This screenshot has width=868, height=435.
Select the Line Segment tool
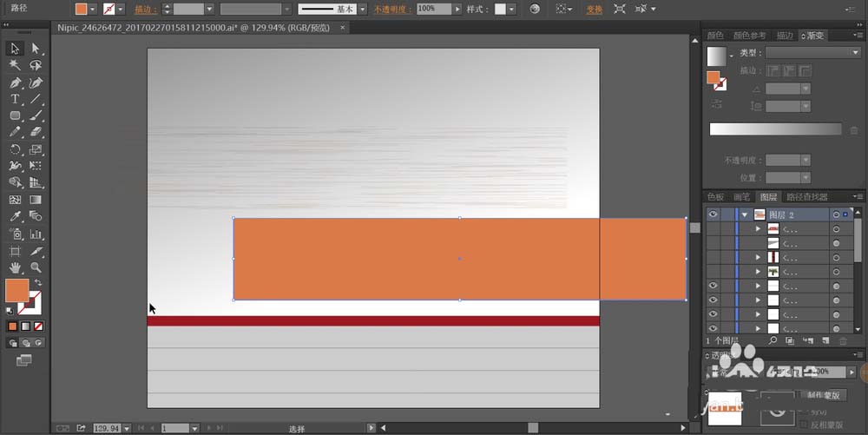point(36,99)
